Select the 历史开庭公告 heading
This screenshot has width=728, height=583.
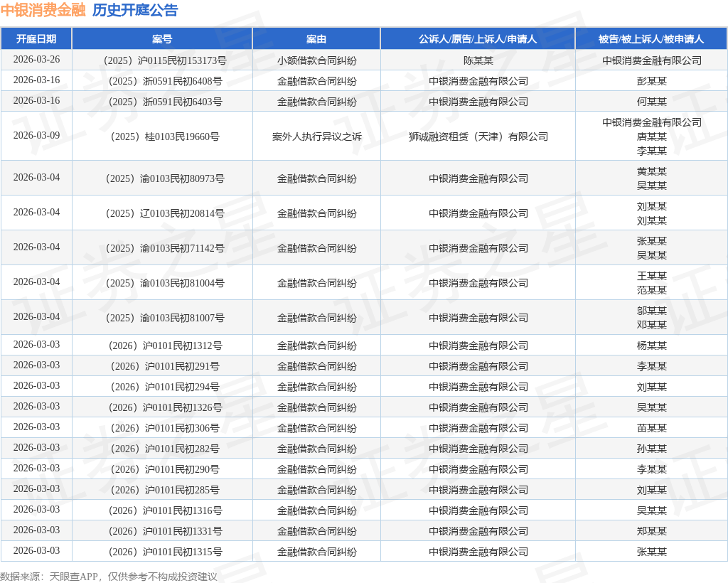pyautogui.click(x=135, y=10)
